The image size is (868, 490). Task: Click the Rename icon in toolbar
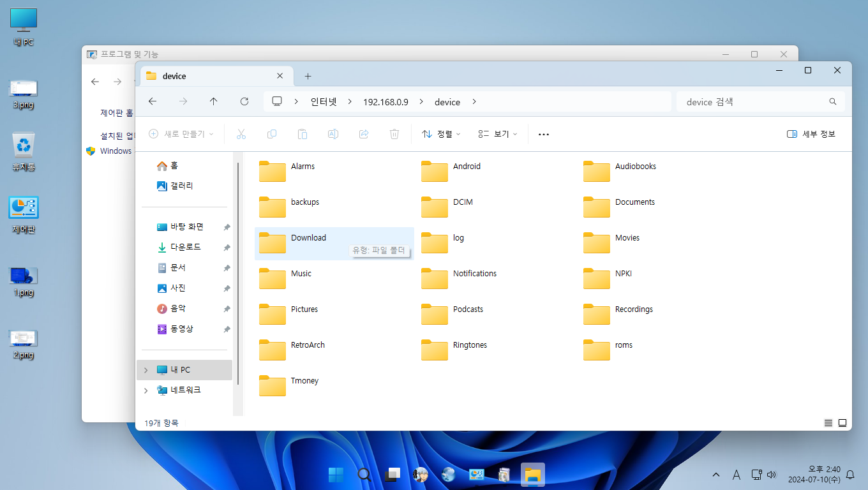point(333,134)
